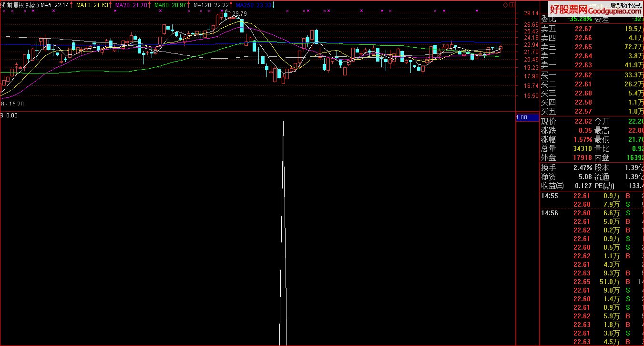Click the square window icon above the price axis

[512, 4]
